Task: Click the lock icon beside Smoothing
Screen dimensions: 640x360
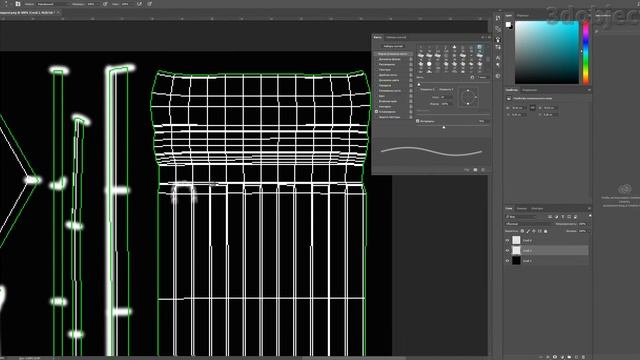Action: point(411,111)
